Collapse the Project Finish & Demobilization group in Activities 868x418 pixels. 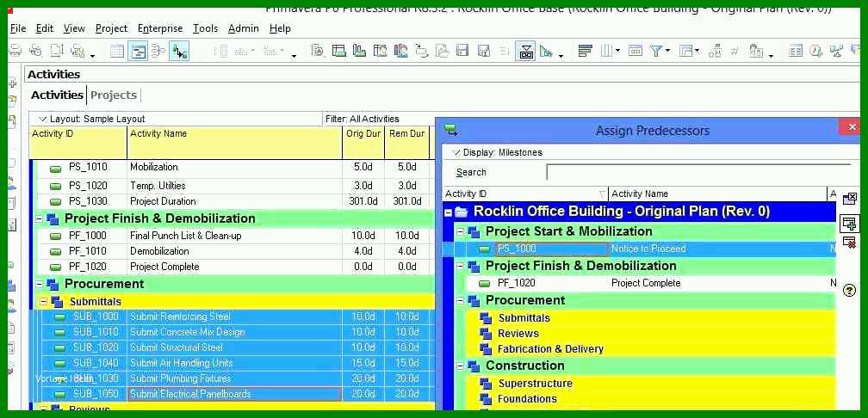pos(39,219)
